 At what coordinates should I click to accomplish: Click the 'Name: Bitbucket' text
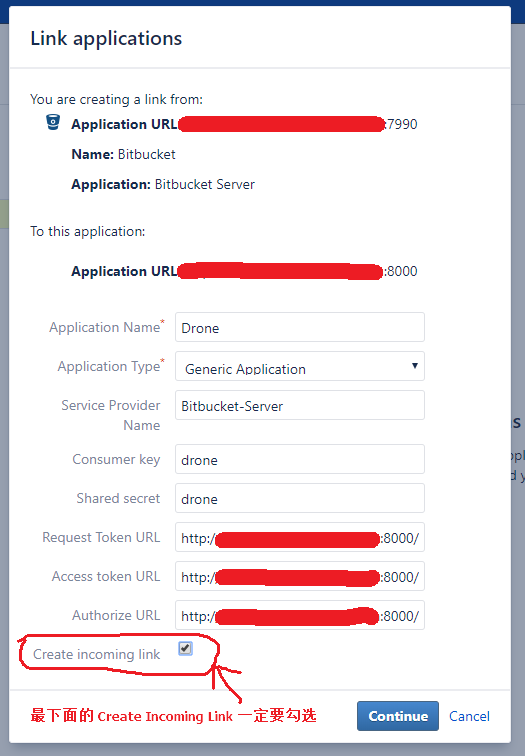pyautogui.click(x=123, y=154)
